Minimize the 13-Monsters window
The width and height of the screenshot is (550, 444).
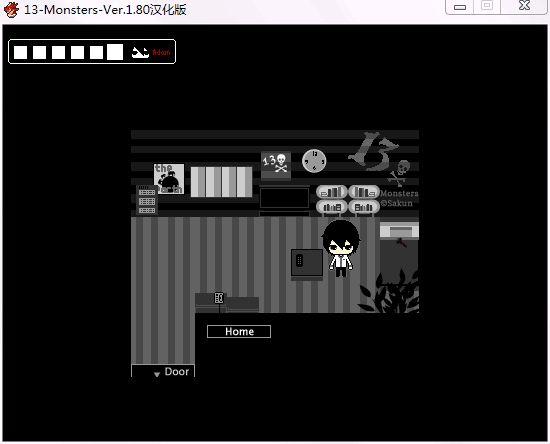click(460, 6)
